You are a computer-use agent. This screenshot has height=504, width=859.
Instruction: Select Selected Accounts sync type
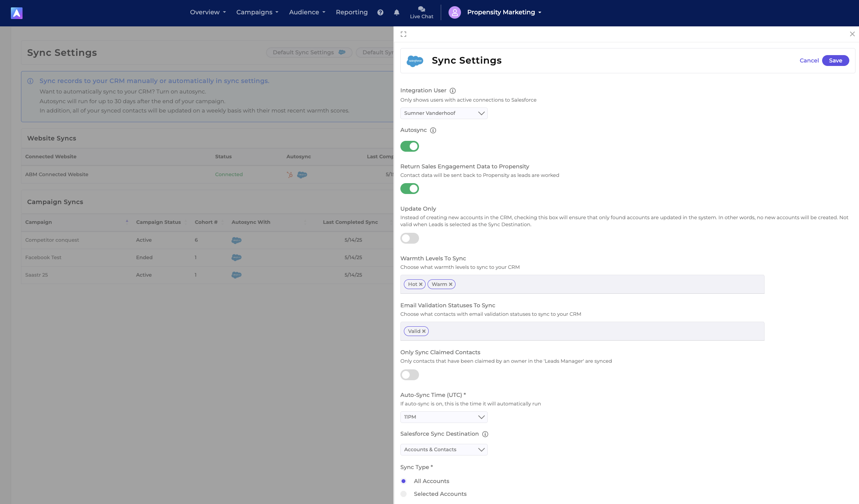click(403, 494)
